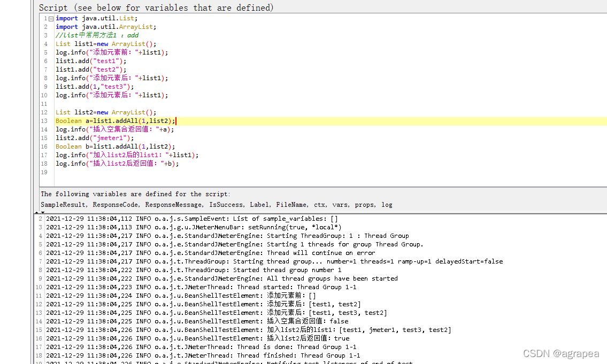607x364 pixels.
Task: Click line 'Boolean b=list1.addAll(1,list2);'
Action: click(116, 146)
